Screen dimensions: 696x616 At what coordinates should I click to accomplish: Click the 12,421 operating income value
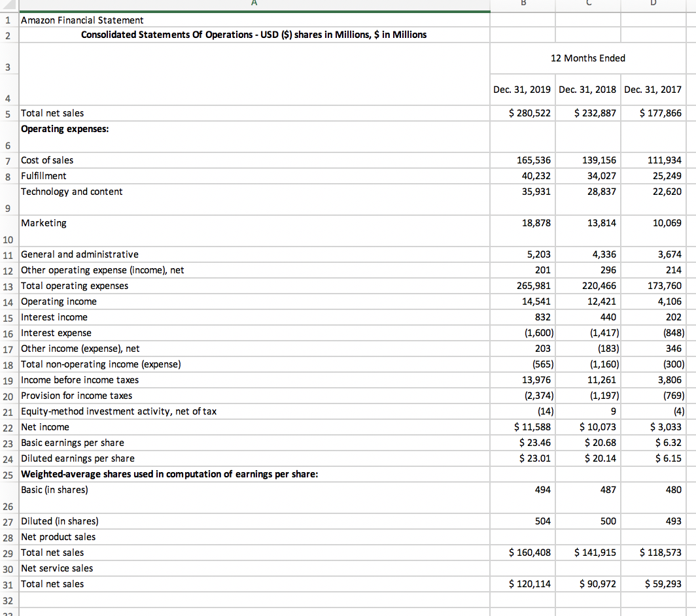tap(601, 301)
